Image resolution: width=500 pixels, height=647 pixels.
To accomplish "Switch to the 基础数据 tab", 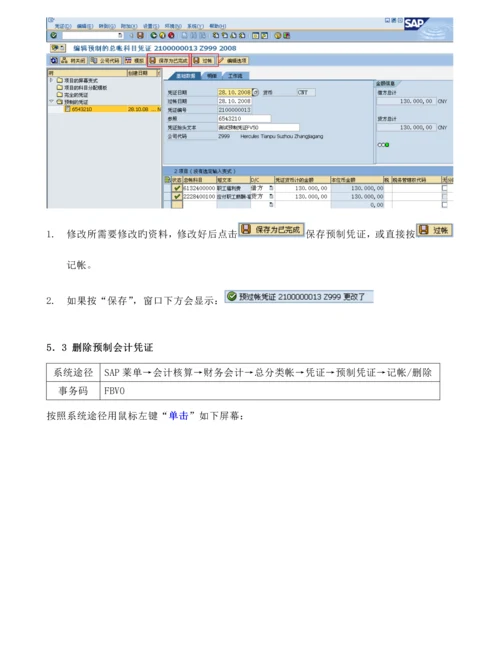I will pos(184,76).
